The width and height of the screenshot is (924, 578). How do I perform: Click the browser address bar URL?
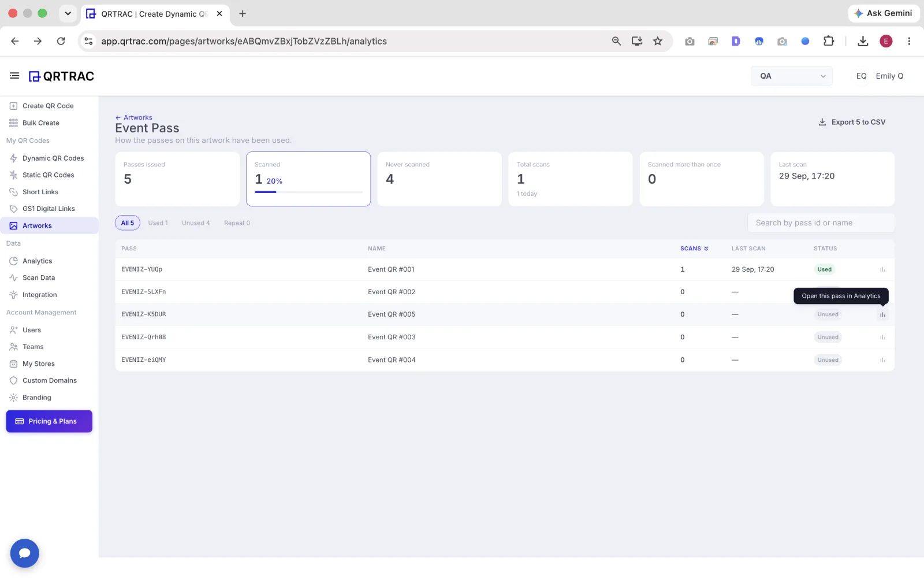[x=244, y=41]
